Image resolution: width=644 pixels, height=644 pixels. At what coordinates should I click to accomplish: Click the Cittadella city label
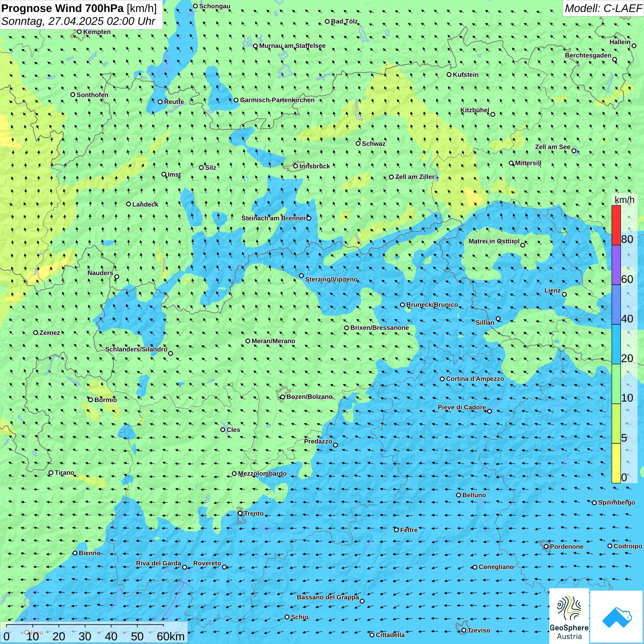point(390,635)
